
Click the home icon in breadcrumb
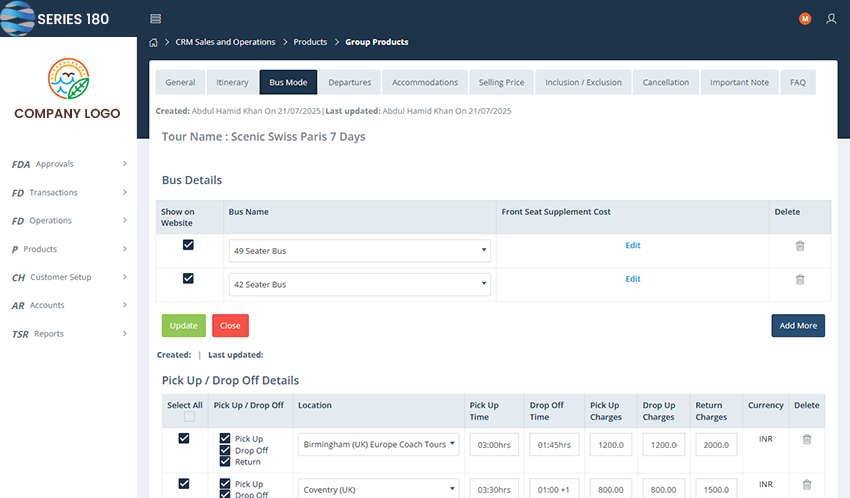153,42
